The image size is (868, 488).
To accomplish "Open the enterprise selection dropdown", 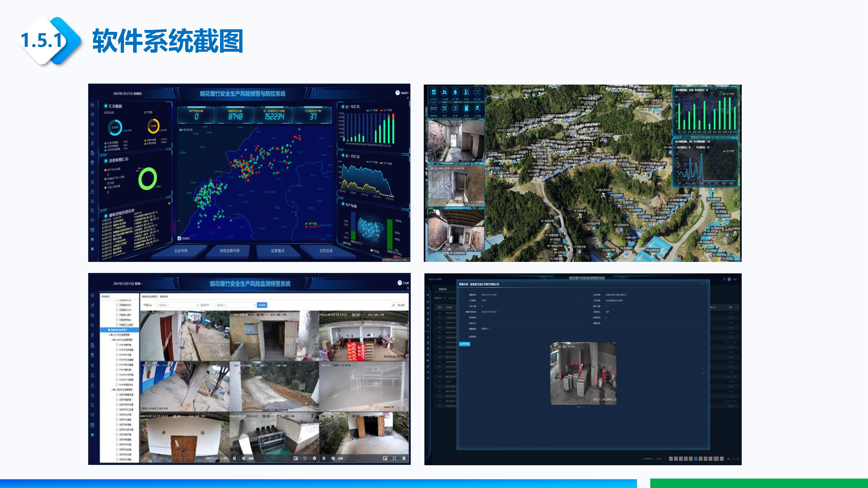I will 177,305.
